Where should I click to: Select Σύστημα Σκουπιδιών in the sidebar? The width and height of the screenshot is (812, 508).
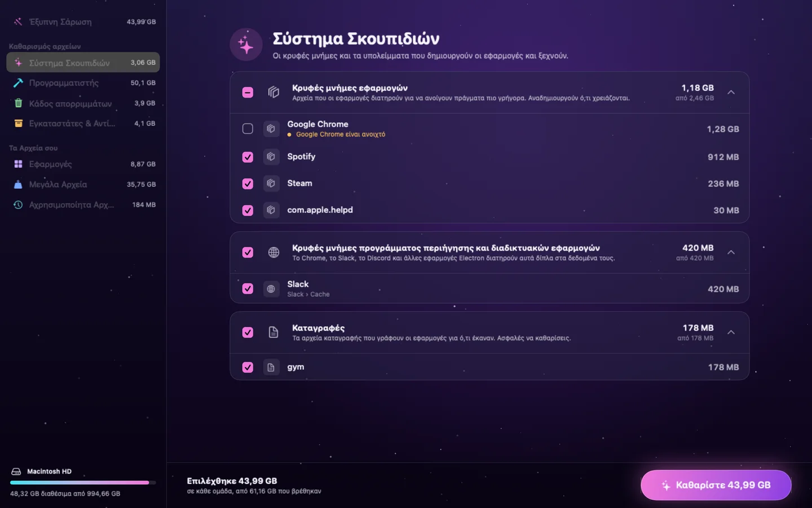pos(83,62)
